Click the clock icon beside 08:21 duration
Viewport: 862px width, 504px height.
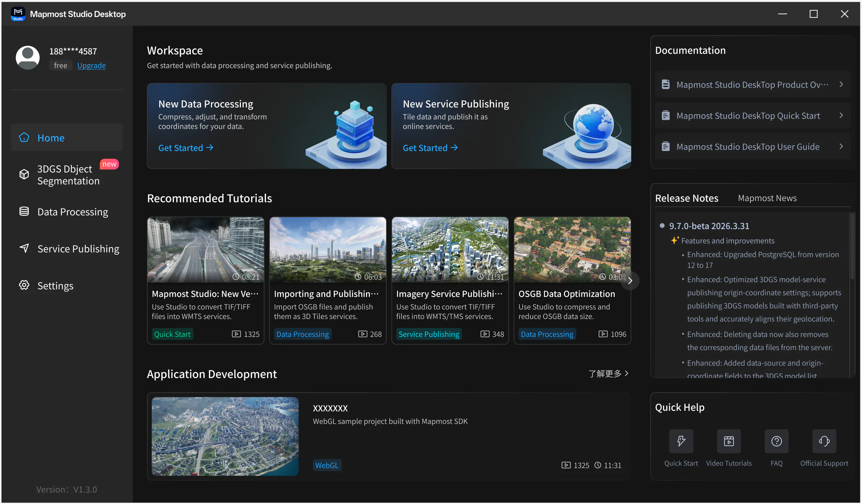pos(236,277)
